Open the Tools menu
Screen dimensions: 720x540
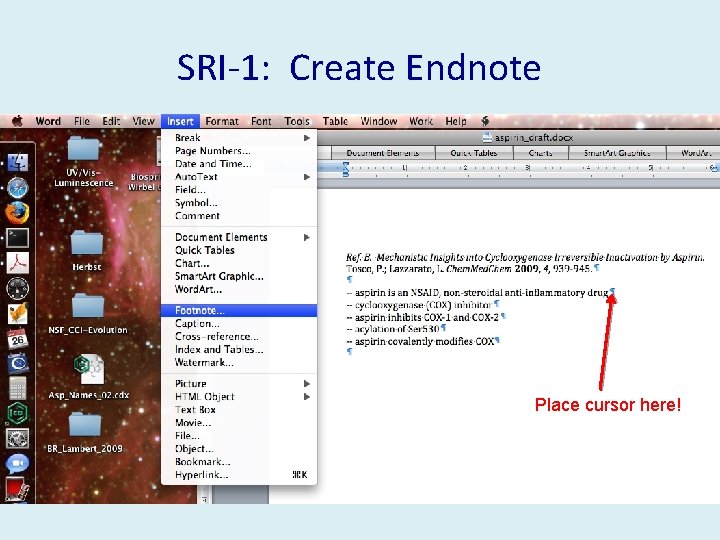point(297,121)
